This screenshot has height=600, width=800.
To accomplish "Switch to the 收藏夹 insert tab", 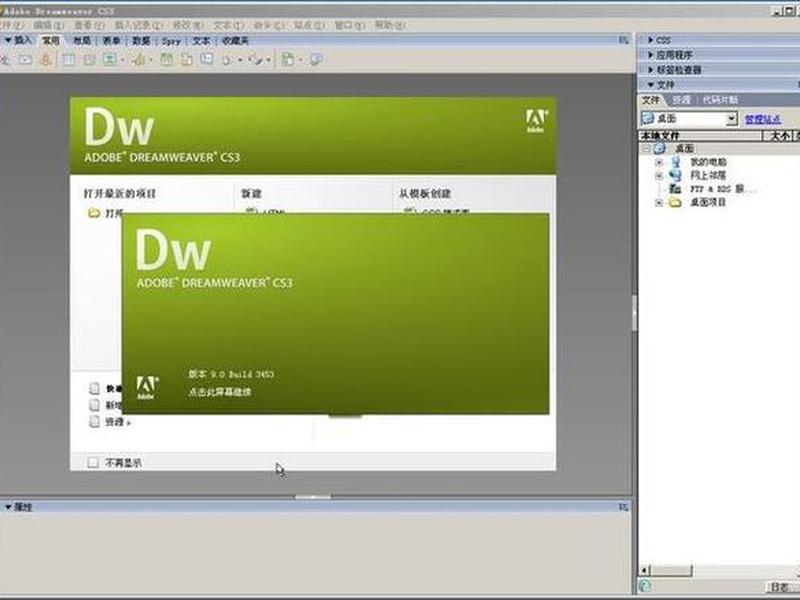I will click(235, 40).
